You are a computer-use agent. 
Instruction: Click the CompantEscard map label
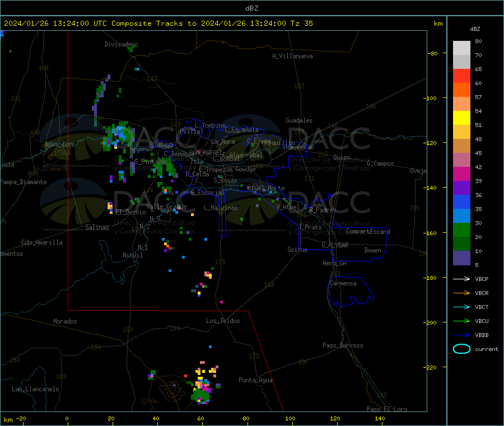[368, 232]
